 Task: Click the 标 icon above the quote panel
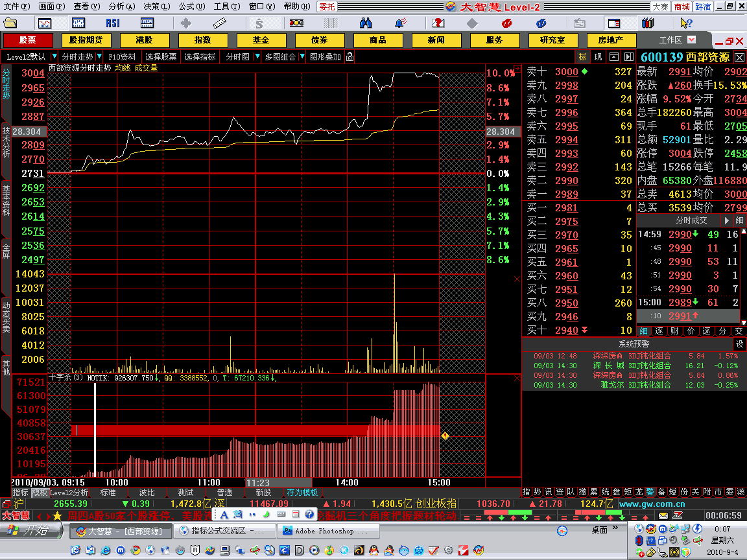[583, 56]
